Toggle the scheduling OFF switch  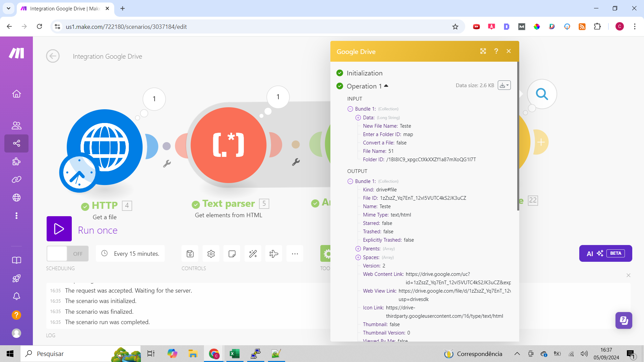[x=67, y=254]
